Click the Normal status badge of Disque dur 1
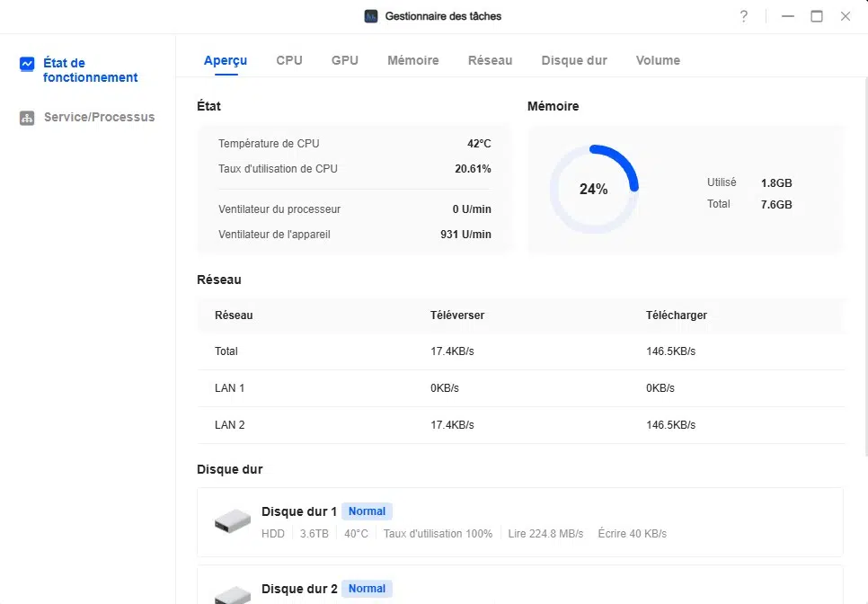Viewport: 868px width, 604px height. point(367,511)
